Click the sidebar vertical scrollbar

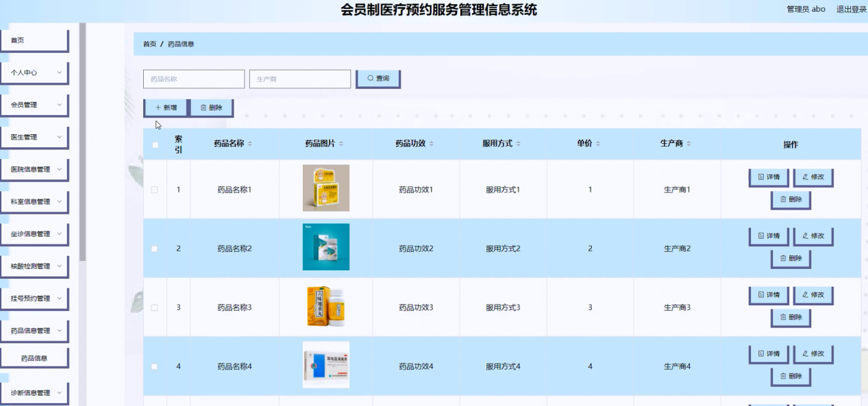[x=82, y=142]
